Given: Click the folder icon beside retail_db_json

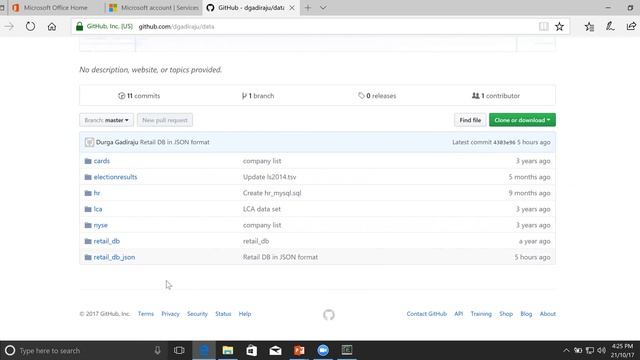Looking at the screenshot, I should point(88,258).
